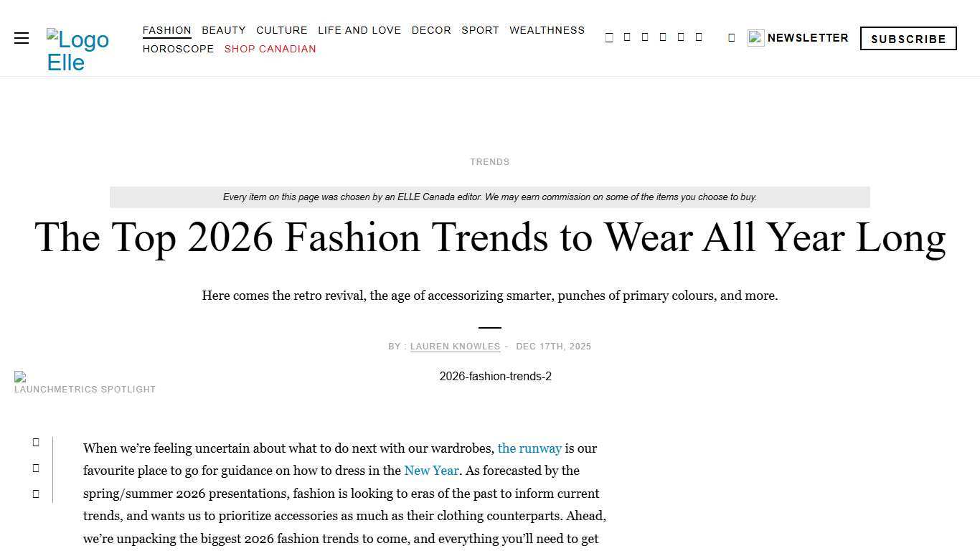The height and width of the screenshot is (551, 980).
Task: Open the LIFE AND LOVE section
Action: [x=359, y=30]
